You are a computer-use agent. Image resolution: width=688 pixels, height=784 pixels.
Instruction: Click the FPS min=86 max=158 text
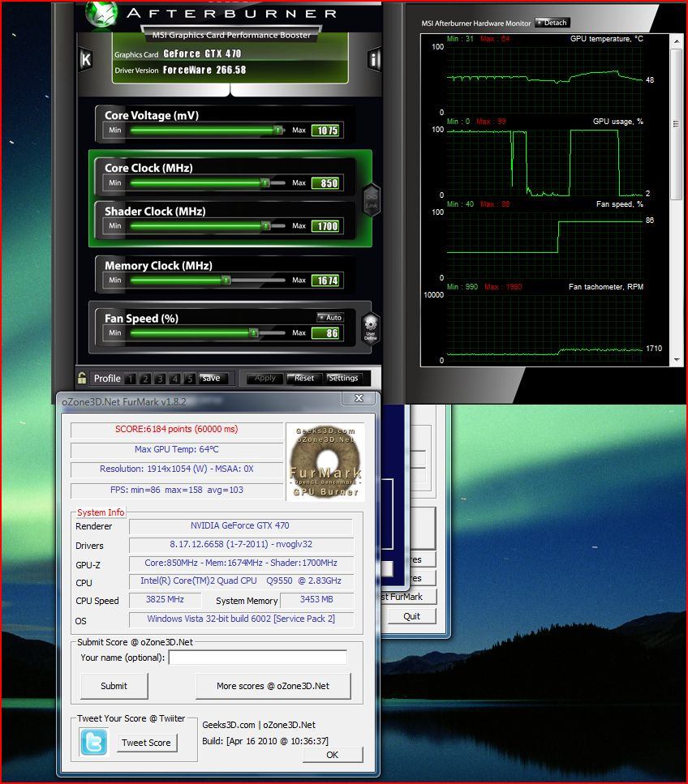pyautogui.click(x=177, y=490)
